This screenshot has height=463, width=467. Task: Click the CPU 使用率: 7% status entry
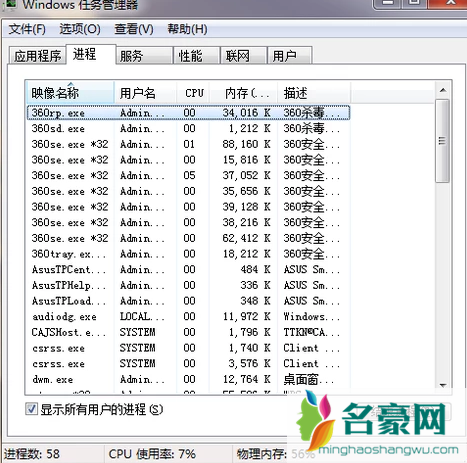(152, 454)
